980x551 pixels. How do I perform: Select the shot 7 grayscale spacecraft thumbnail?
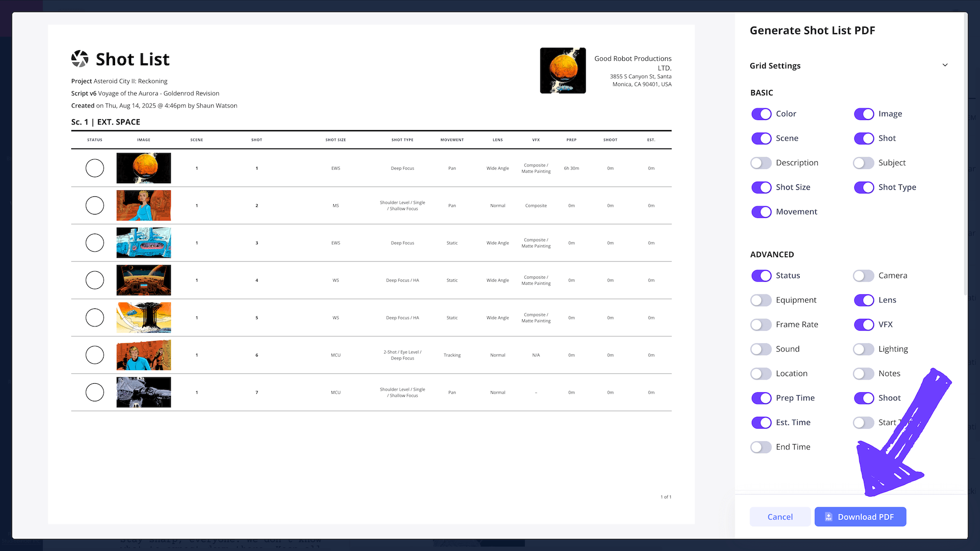tap(144, 392)
